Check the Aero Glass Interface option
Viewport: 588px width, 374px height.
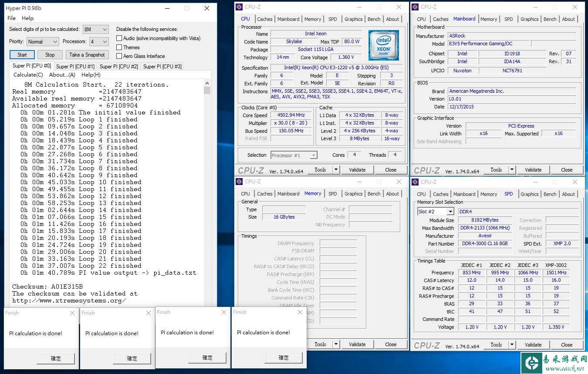point(119,56)
